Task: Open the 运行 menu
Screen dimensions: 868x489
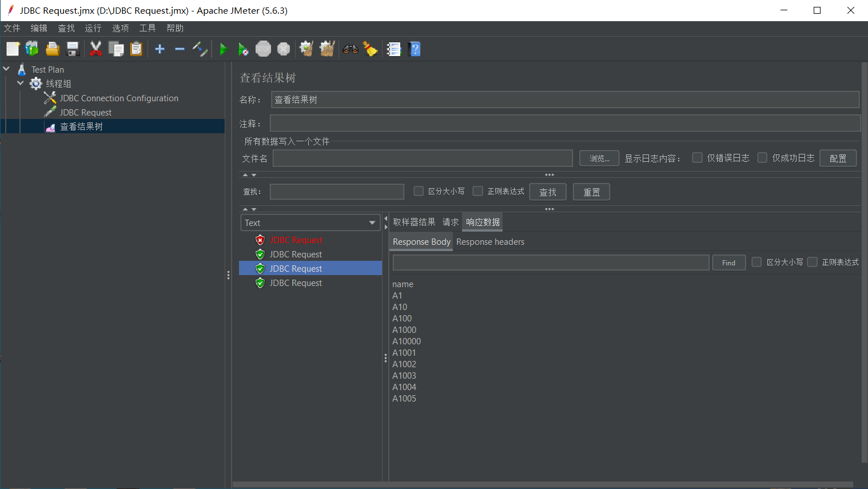Action: [93, 28]
